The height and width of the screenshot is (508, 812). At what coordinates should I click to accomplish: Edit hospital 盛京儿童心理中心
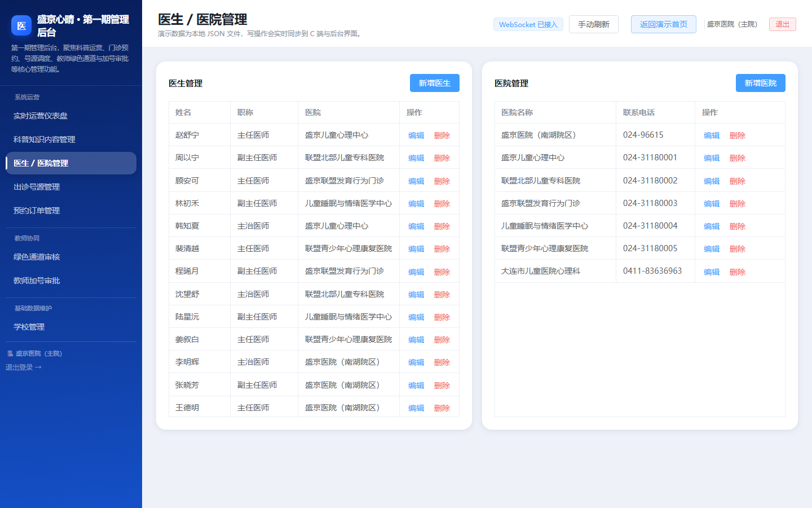tap(712, 158)
